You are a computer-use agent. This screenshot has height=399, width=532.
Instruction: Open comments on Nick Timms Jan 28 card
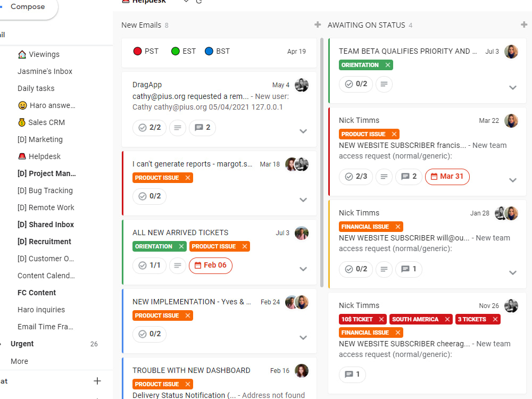[409, 269]
